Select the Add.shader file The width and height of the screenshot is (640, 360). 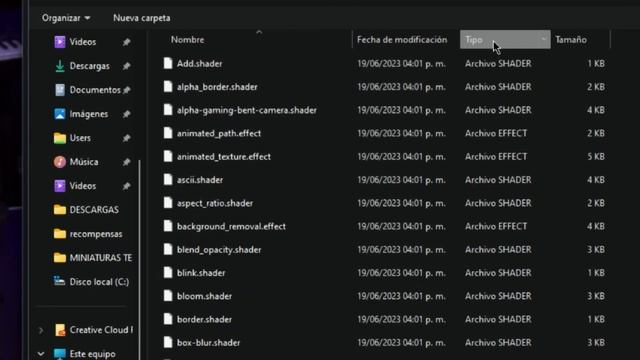(x=200, y=64)
